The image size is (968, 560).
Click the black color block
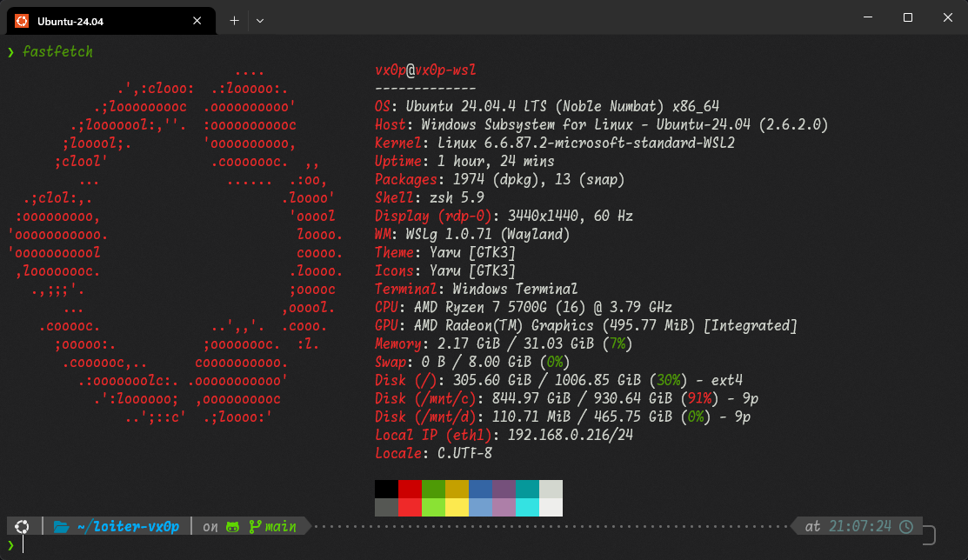pos(386,489)
